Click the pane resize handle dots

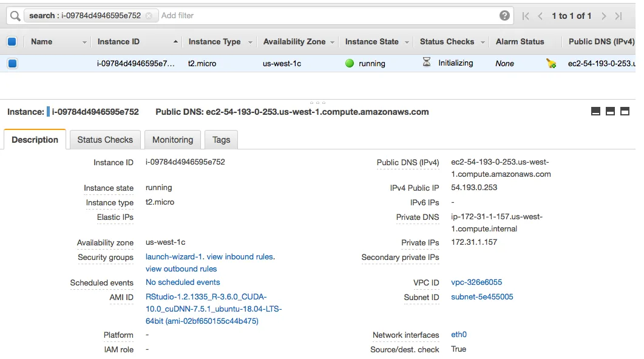[x=317, y=103]
